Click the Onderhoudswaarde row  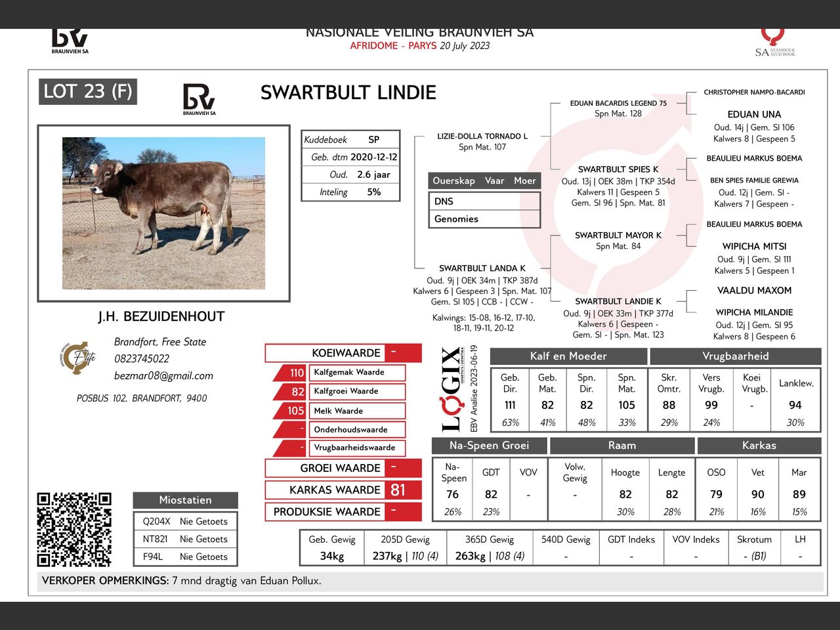click(x=339, y=429)
